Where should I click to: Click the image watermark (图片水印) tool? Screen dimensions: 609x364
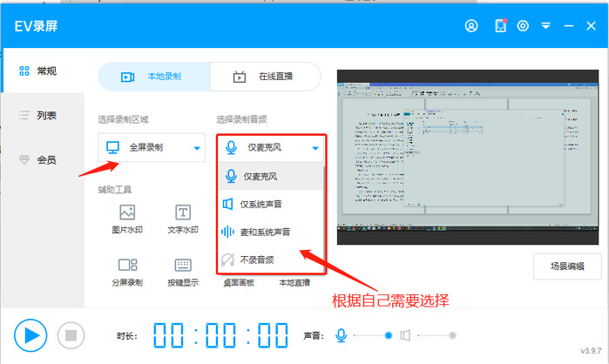pos(127,219)
